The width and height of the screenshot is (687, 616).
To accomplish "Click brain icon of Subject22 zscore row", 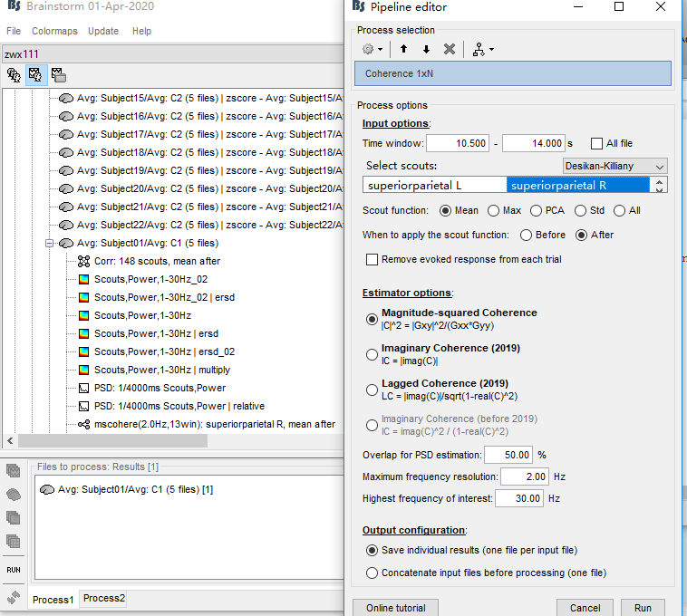I will 66,225.
